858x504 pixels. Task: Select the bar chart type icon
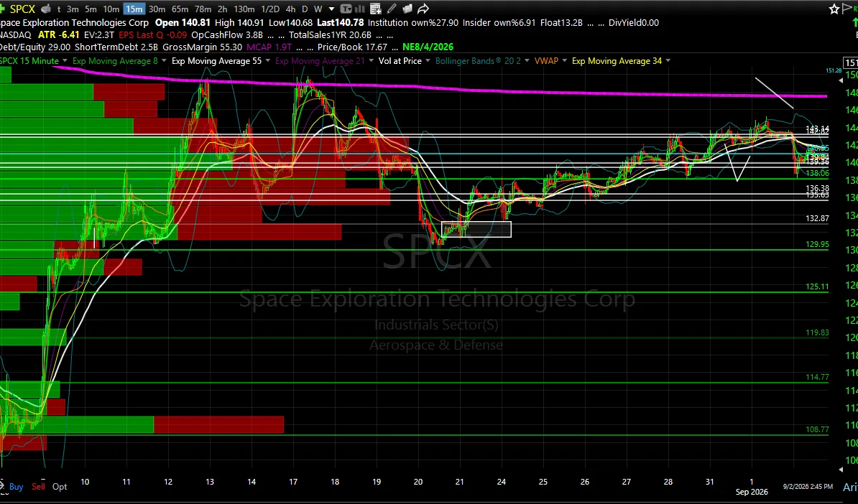click(360, 9)
